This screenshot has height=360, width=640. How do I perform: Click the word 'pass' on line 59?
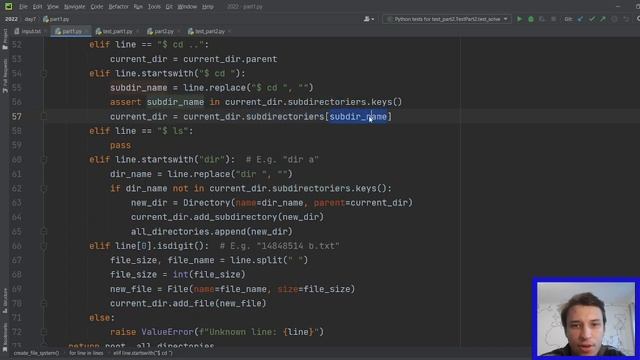tap(120, 145)
